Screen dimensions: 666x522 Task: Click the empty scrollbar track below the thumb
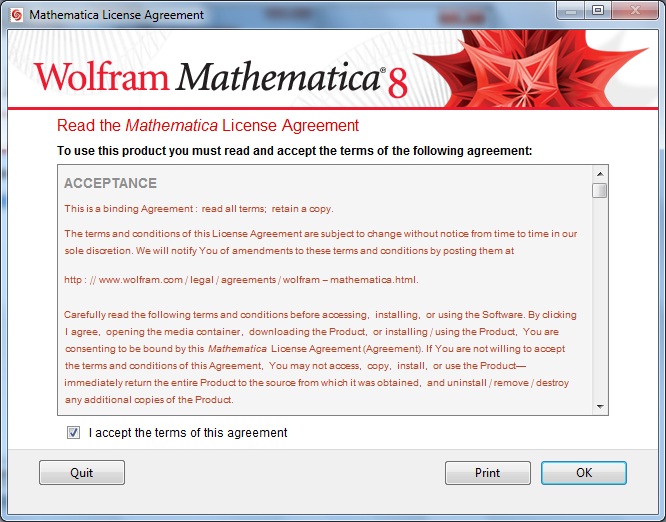(x=600, y=298)
